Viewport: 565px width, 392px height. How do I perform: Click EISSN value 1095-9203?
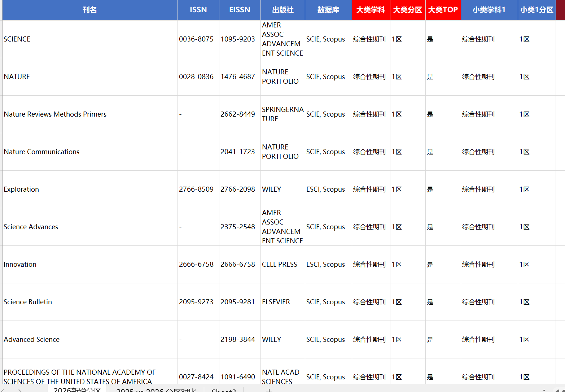click(240, 39)
